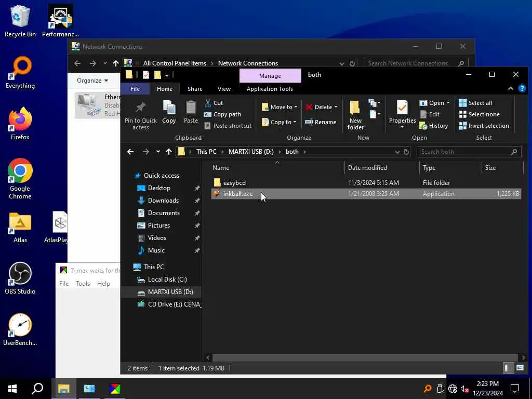The height and width of the screenshot is (399, 532).
Task: Open address bar history dropdown
Action: coord(397,152)
